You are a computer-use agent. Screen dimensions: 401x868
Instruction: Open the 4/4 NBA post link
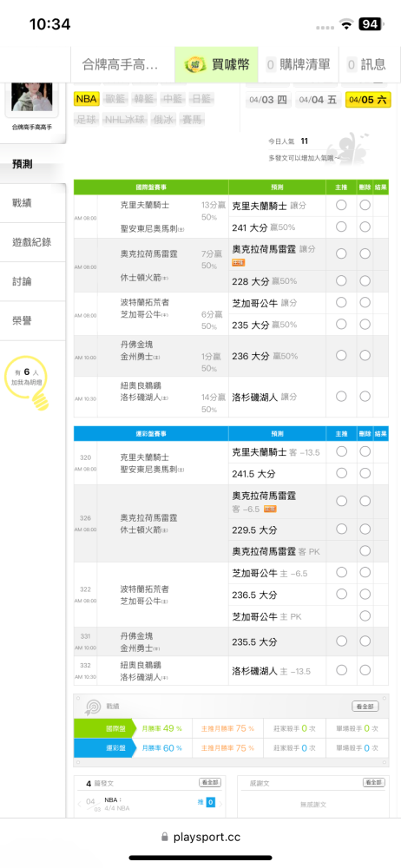[117, 807]
